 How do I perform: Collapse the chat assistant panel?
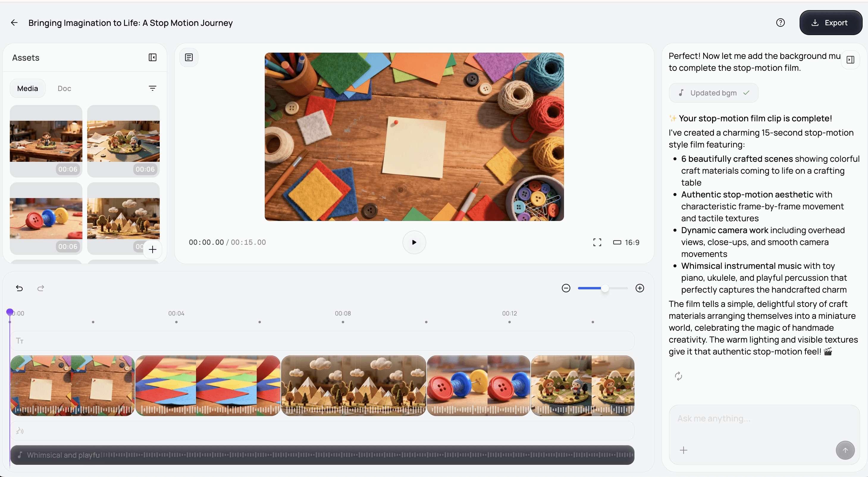pos(850,59)
